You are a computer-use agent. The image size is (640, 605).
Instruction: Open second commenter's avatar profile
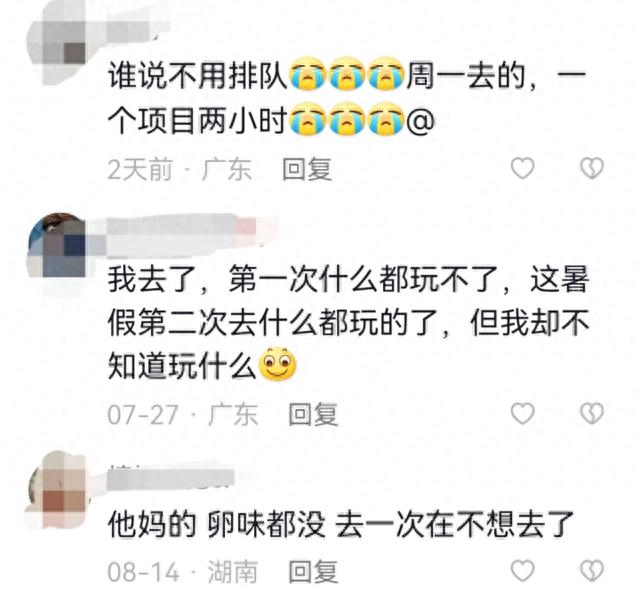click(56, 245)
